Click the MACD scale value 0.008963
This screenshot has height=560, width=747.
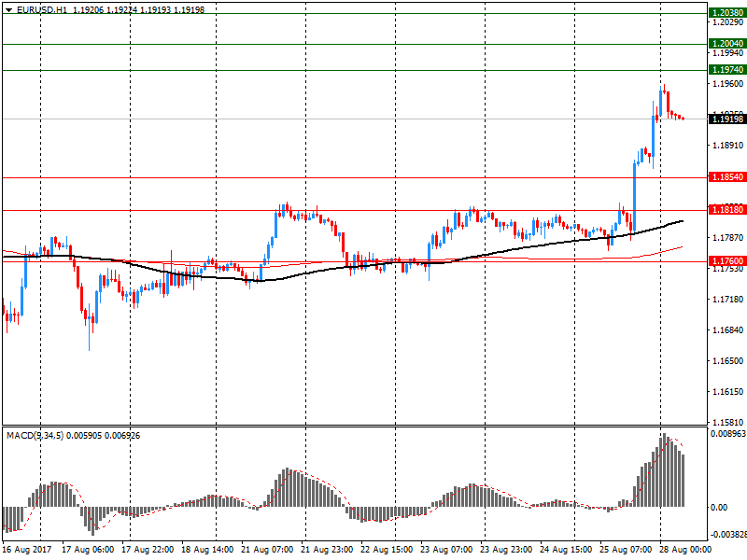tap(728, 434)
